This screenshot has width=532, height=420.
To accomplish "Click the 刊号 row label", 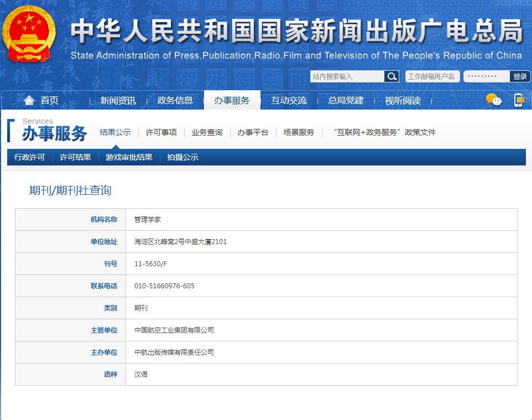I will [111, 264].
